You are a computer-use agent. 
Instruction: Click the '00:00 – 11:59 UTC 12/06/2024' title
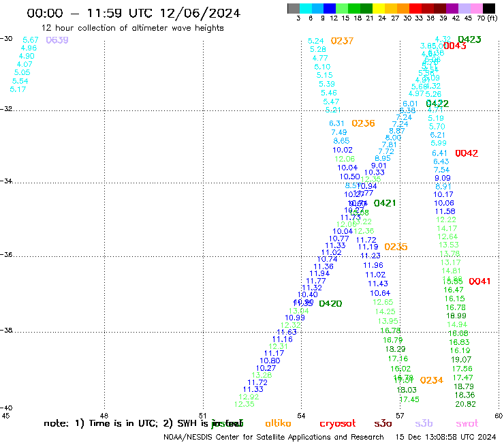[133, 13]
